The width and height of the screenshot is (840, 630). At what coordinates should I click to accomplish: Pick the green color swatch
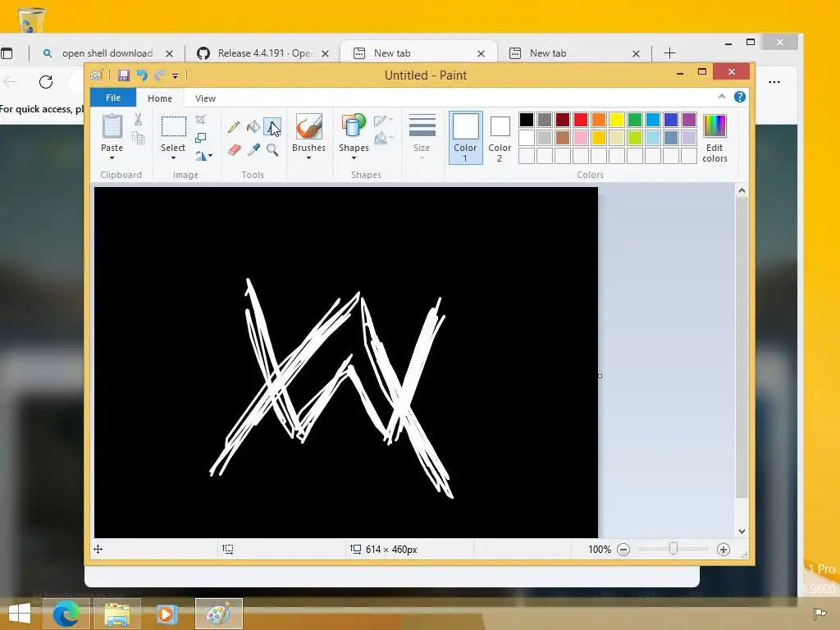(x=635, y=120)
